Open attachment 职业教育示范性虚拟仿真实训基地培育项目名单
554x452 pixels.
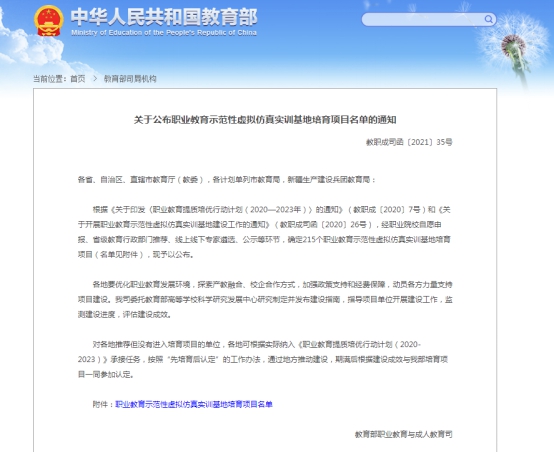click(x=194, y=404)
